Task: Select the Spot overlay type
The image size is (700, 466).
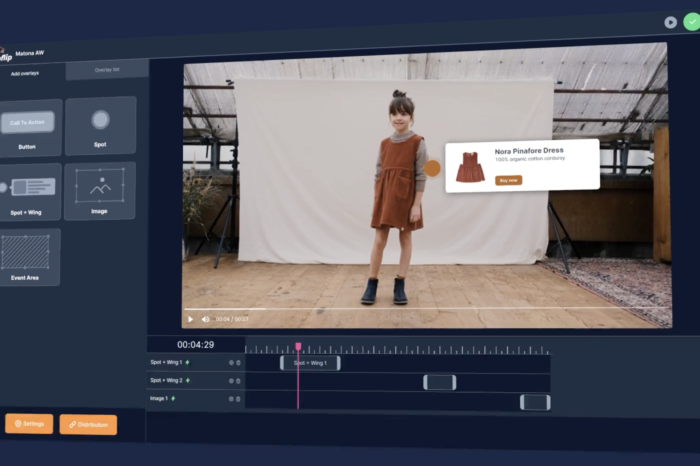Action: [100, 125]
